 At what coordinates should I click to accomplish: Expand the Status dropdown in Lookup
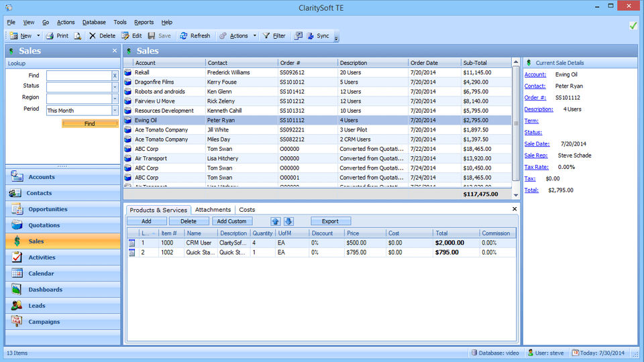tap(115, 86)
